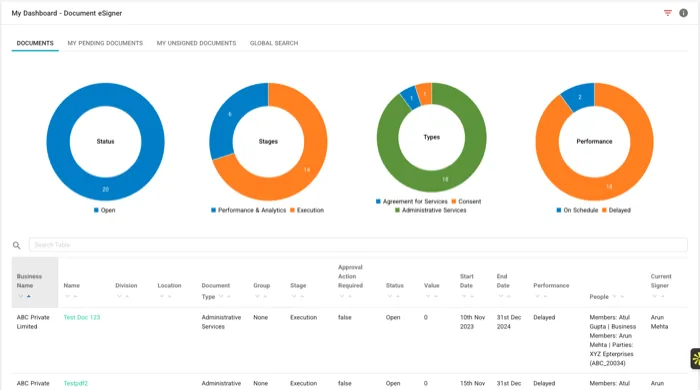Sort ascending on the Status column
This screenshot has width=700, height=390.
(398, 296)
